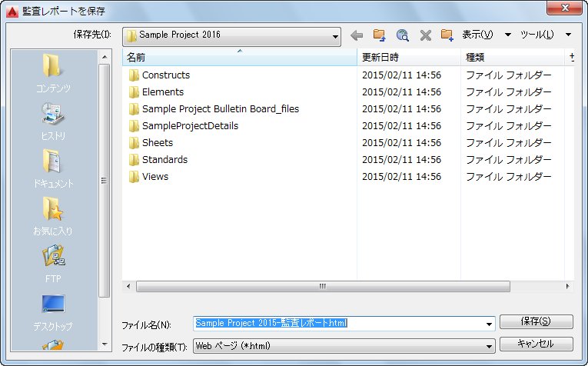Sort by the 種類 column header
The width and height of the screenshot is (588, 366).
pyautogui.click(x=513, y=58)
